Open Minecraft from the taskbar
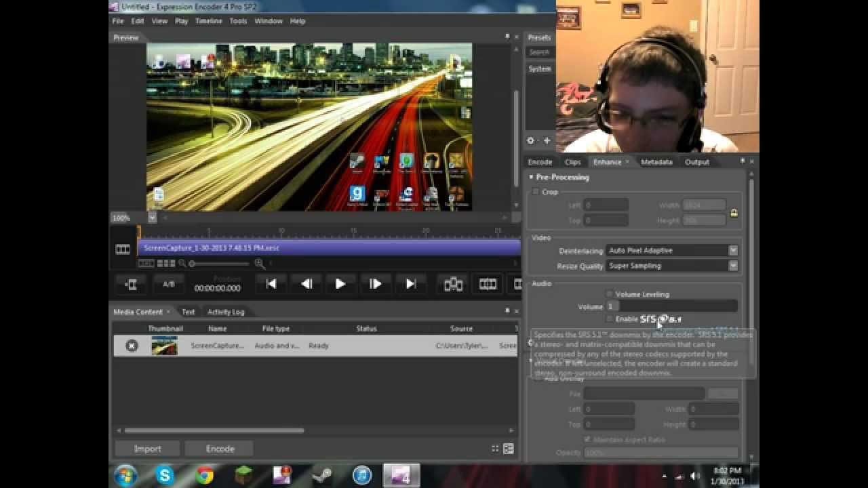The height and width of the screenshot is (488, 868). pyautogui.click(x=244, y=475)
